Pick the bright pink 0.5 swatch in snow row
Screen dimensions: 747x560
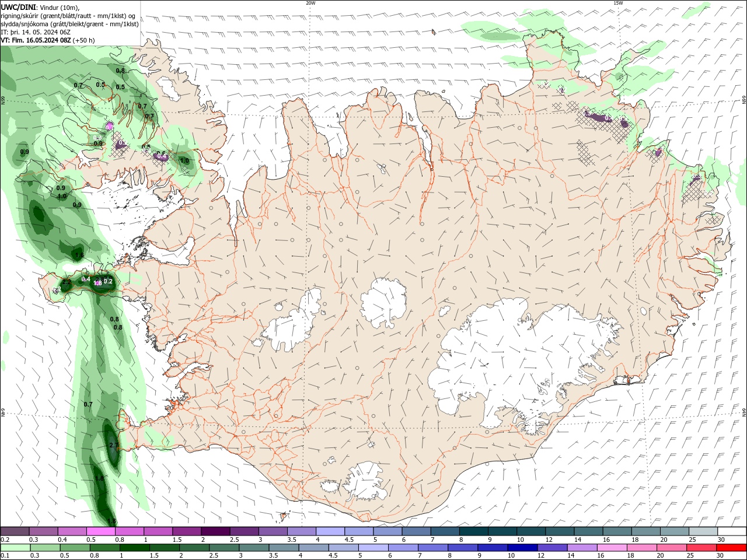(100, 531)
